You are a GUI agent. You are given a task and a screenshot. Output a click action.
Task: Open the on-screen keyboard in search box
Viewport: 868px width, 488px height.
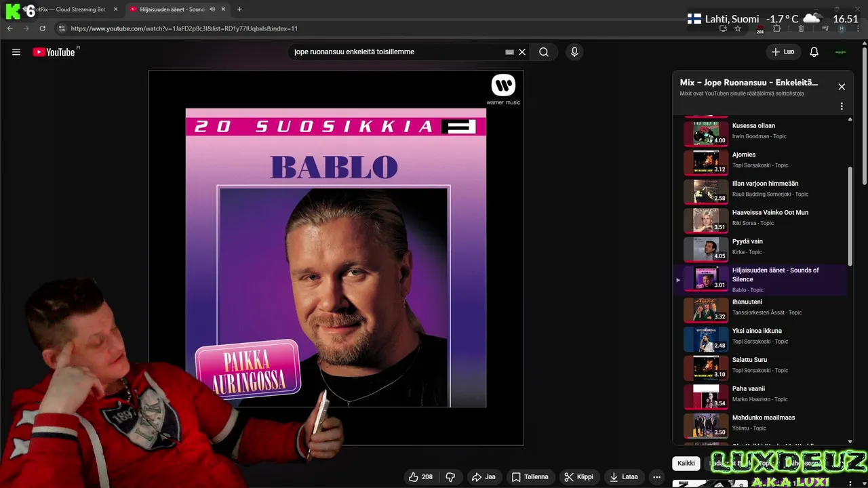(x=510, y=52)
